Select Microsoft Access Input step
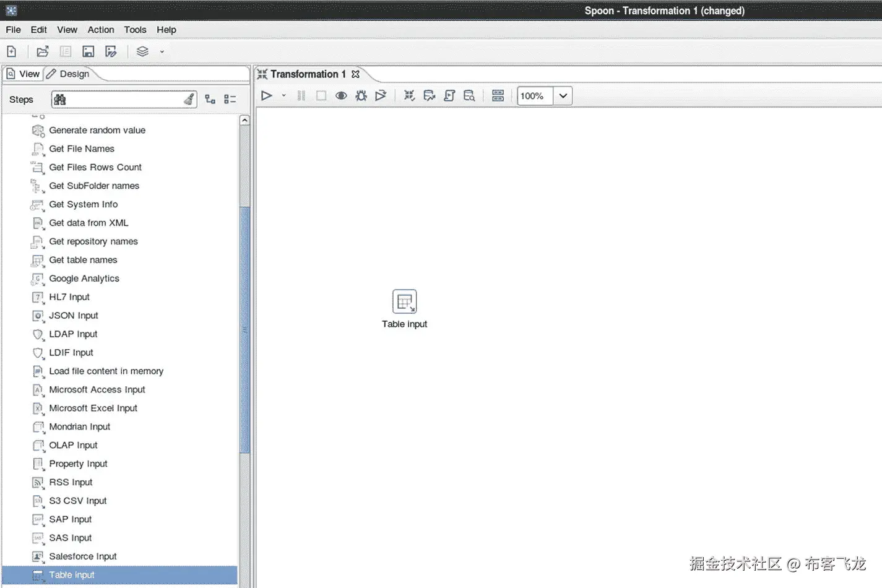882x588 pixels. 97,391
